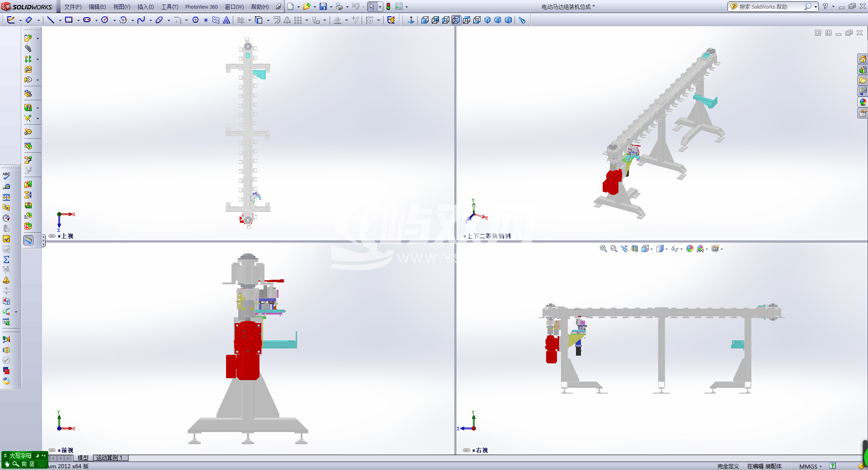Click the Section View icon

click(635, 249)
